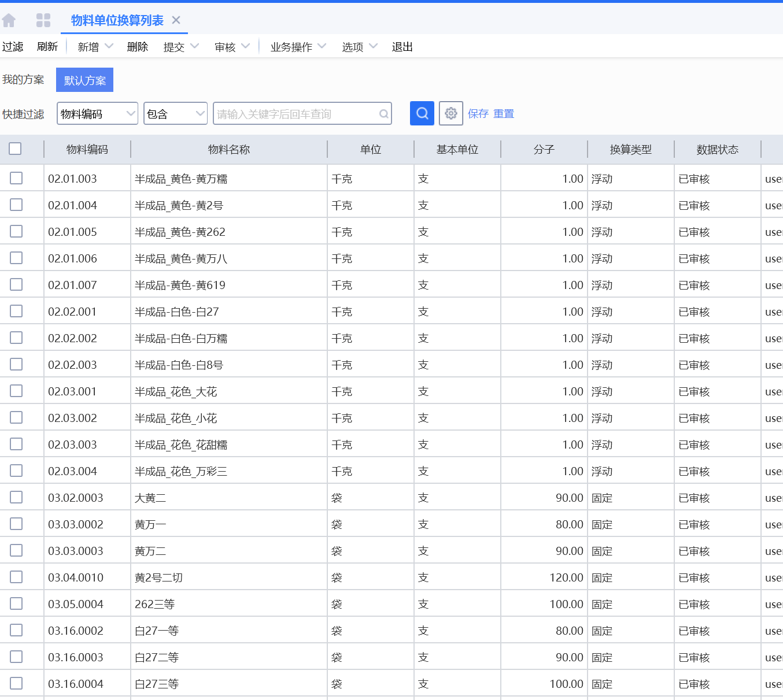
Task: Check the row 02.01.003 checkbox
Action: point(16,178)
